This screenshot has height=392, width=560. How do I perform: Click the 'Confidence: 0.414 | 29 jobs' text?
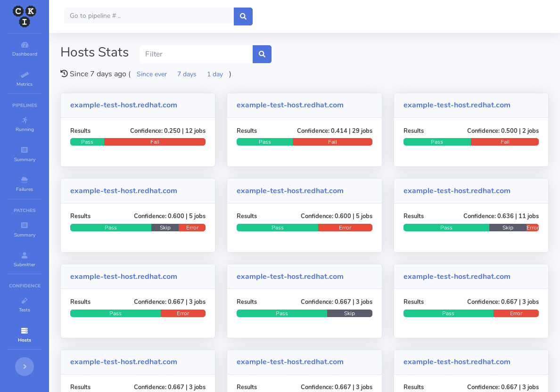pos(335,131)
